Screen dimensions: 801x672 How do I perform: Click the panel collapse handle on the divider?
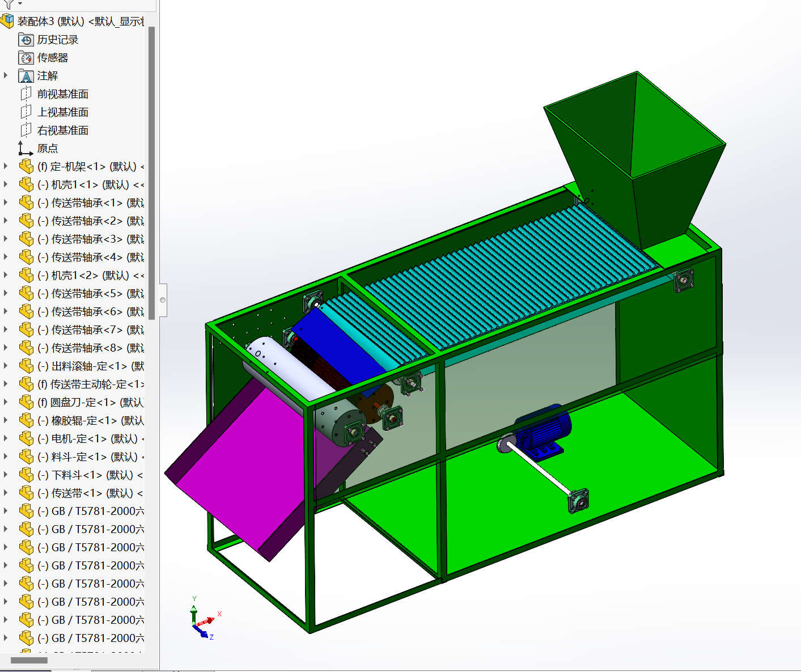[163, 300]
